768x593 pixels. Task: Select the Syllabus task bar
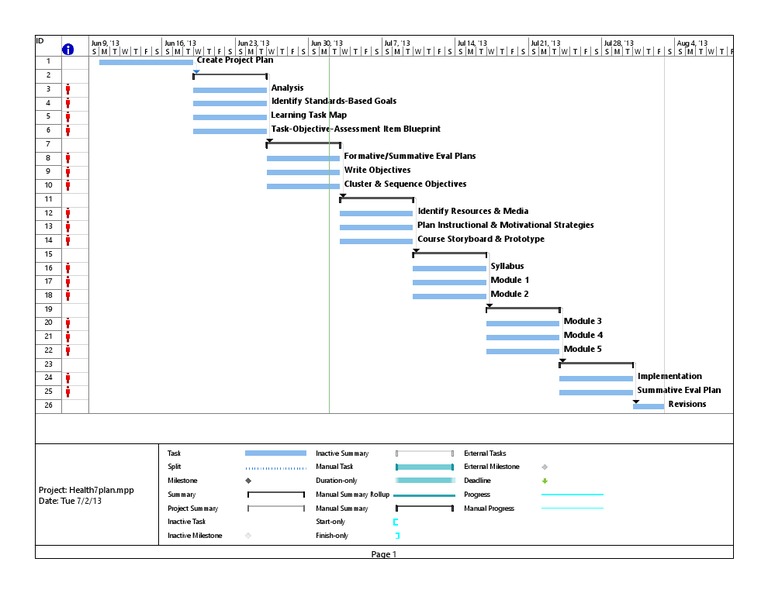coord(450,268)
